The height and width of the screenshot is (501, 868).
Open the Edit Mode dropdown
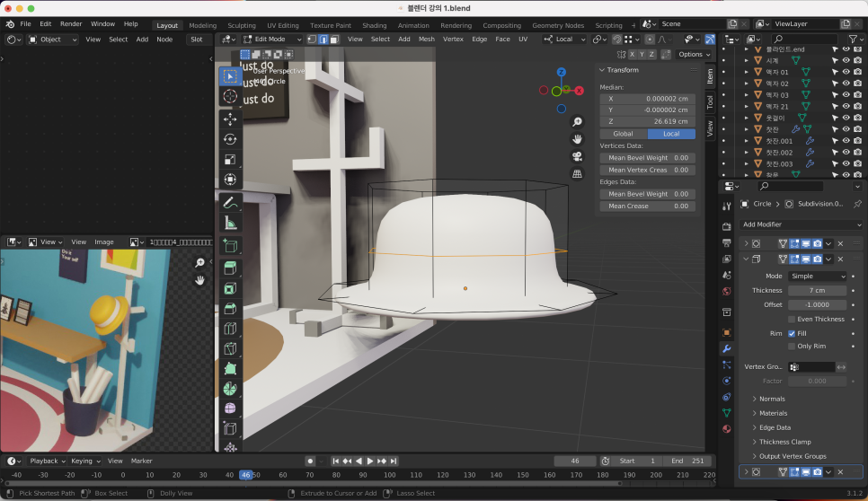pos(273,40)
